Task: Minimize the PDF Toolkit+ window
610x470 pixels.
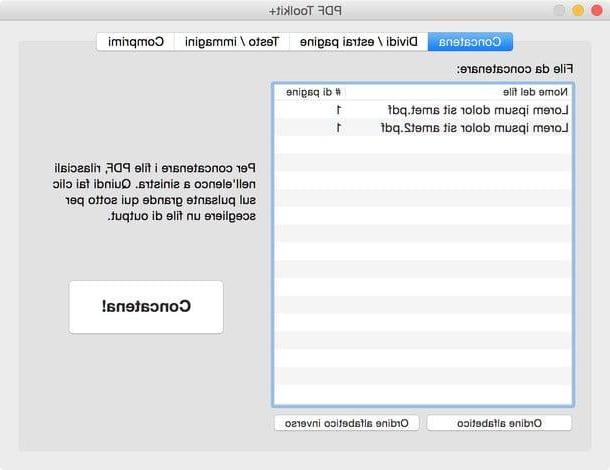Action: 578,11
